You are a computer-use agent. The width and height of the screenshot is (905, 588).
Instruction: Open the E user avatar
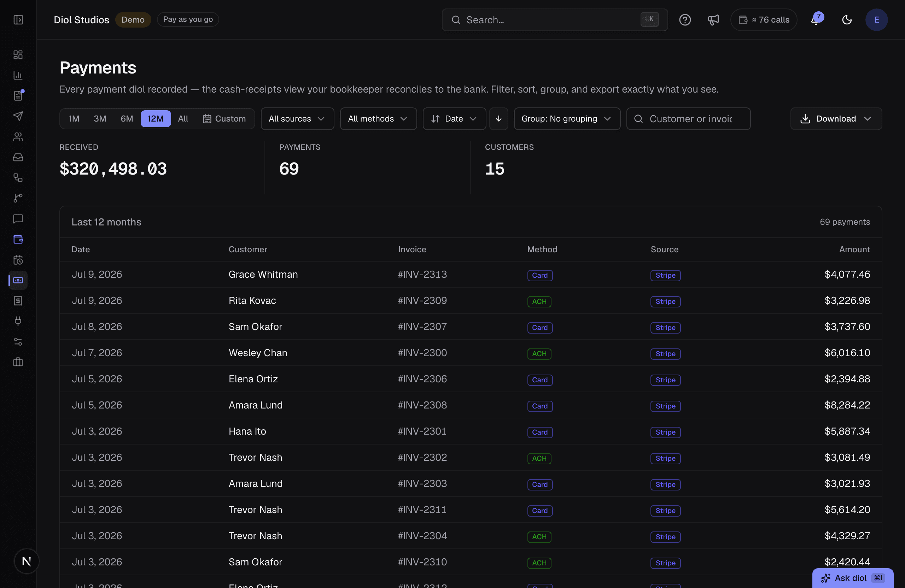tap(876, 20)
